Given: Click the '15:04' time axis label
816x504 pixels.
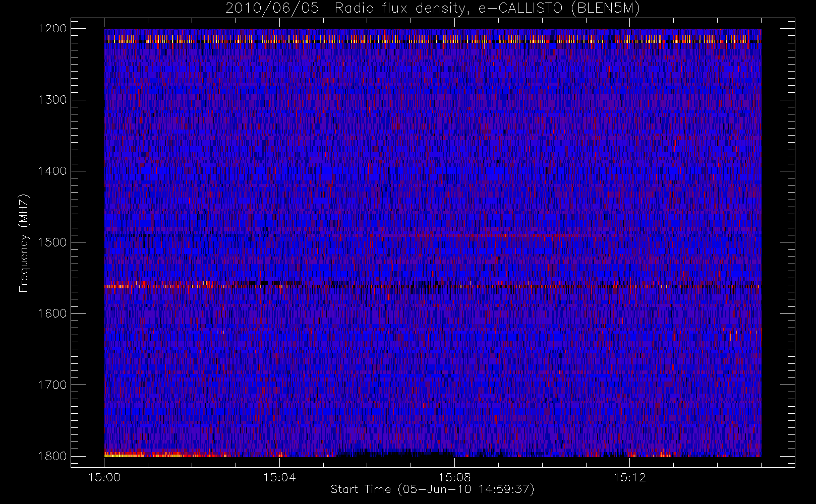Looking at the screenshot, I should [279, 477].
